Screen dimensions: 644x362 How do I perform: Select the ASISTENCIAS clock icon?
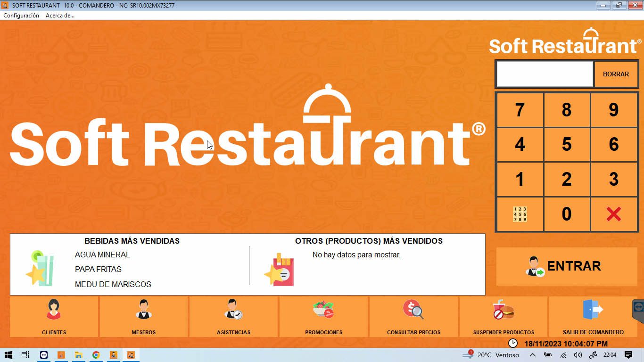[233, 312]
